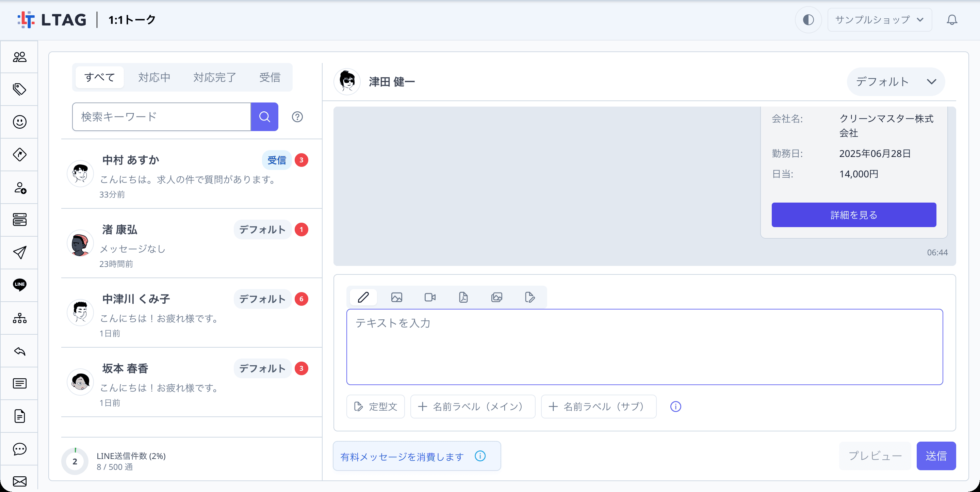The width and height of the screenshot is (980, 492).
Task: Switch to the 受信 tab
Action: (270, 77)
